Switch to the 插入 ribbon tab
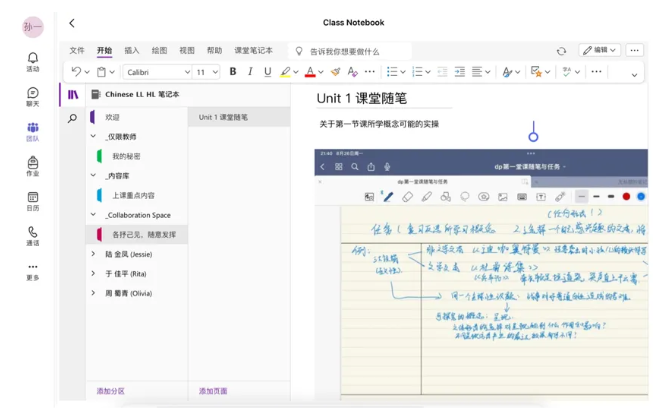Screen dimensions: 657x411 tap(132, 50)
